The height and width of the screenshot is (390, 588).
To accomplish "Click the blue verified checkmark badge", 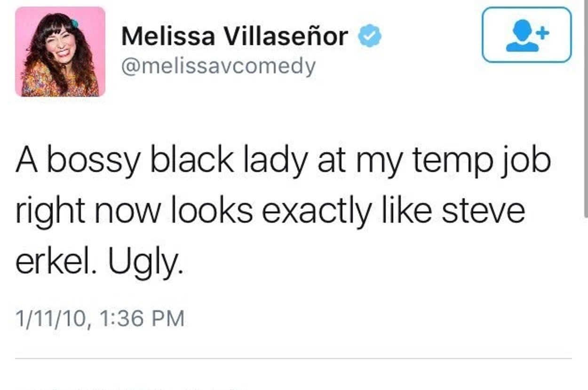I will (x=370, y=37).
